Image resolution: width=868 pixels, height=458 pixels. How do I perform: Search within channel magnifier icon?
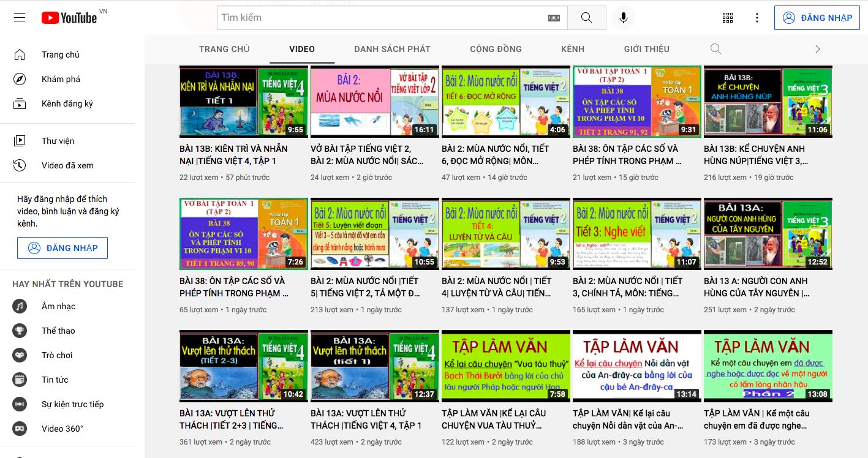(x=715, y=49)
